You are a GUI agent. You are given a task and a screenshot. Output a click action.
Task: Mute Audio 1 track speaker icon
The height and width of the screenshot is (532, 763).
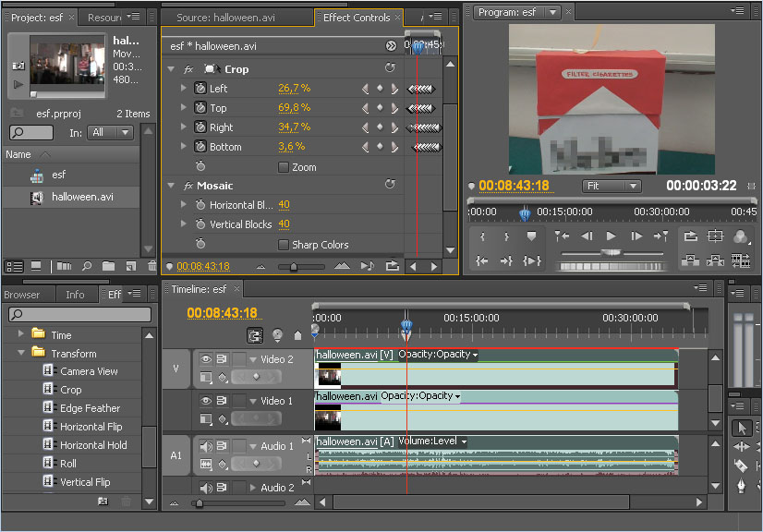(x=206, y=446)
